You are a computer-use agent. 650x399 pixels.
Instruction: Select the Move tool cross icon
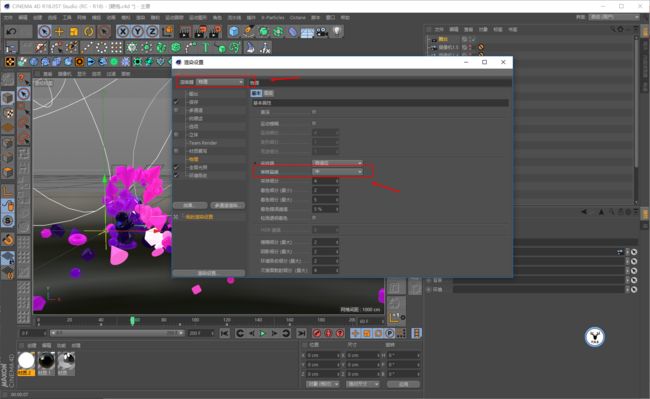pyautogui.click(x=59, y=31)
